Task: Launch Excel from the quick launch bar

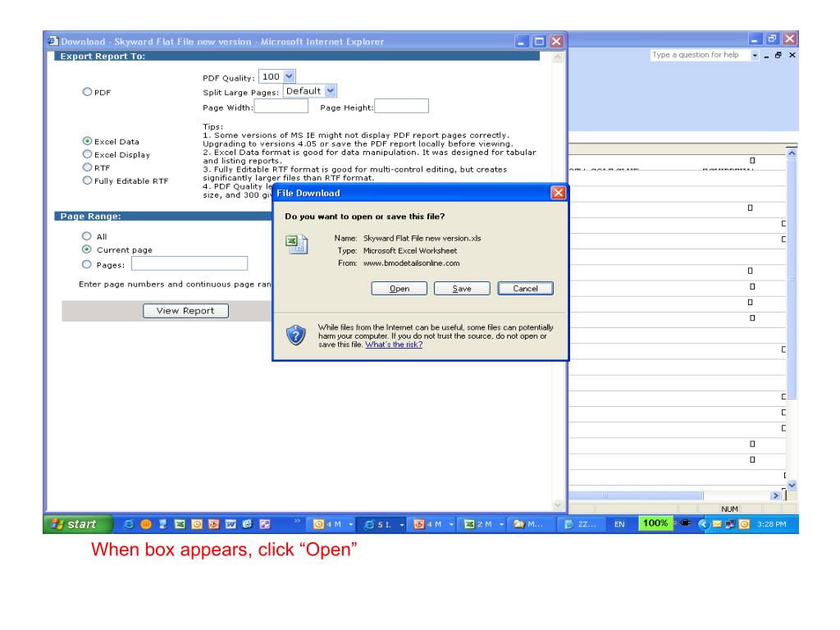Action: click(180, 524)
